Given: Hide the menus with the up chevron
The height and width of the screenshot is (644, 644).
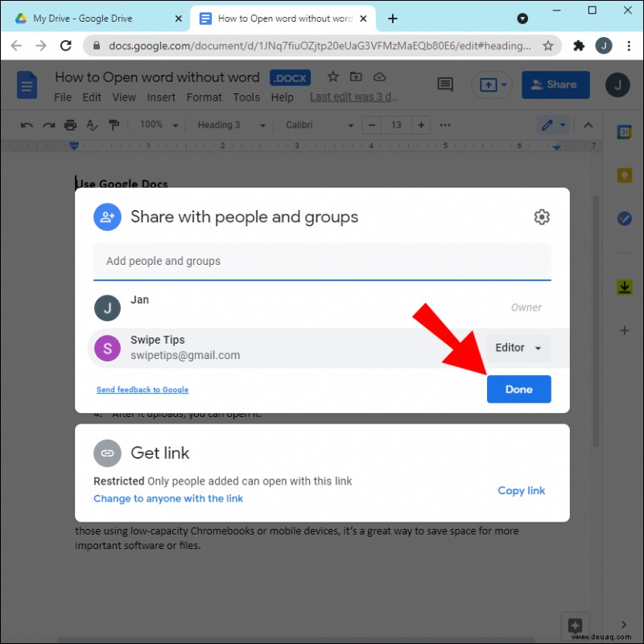Looking at the screenshot, I should click(588, 125).
